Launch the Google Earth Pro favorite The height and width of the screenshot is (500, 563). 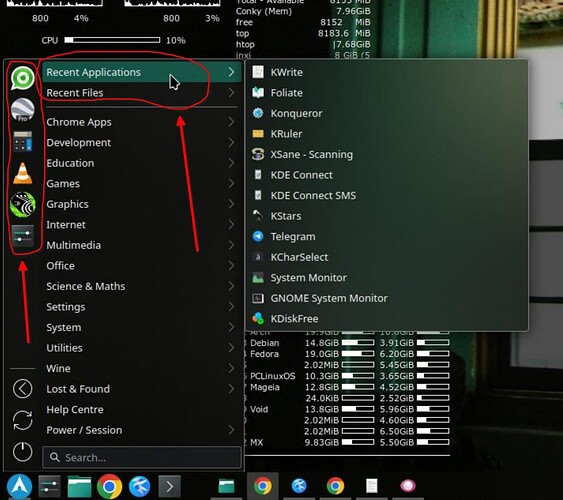23,109
